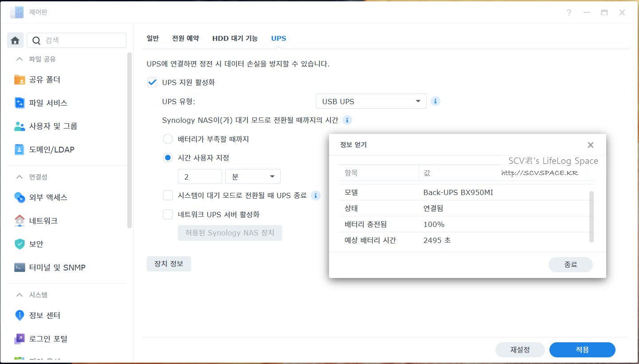Image resolution: width=639 pixels, height=364 pixels.
Task: Click the 상태 row label
Action: 351,208
